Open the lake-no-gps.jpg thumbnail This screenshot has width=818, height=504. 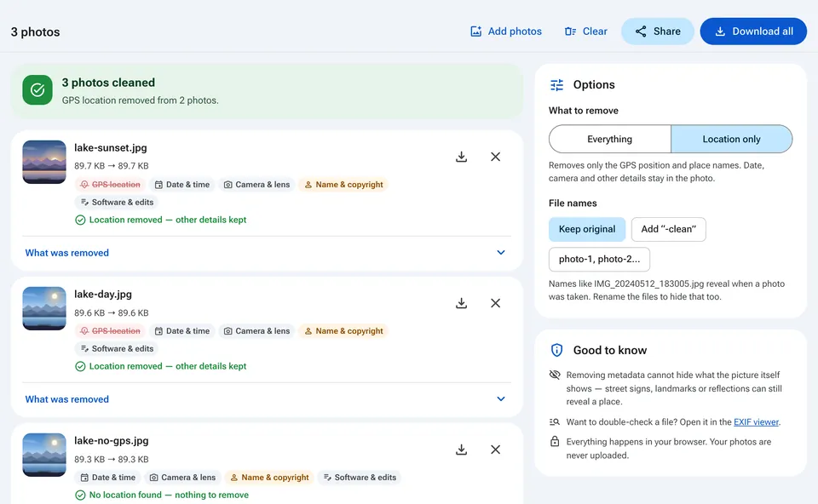pyautogui.click(x=44, y=455)
